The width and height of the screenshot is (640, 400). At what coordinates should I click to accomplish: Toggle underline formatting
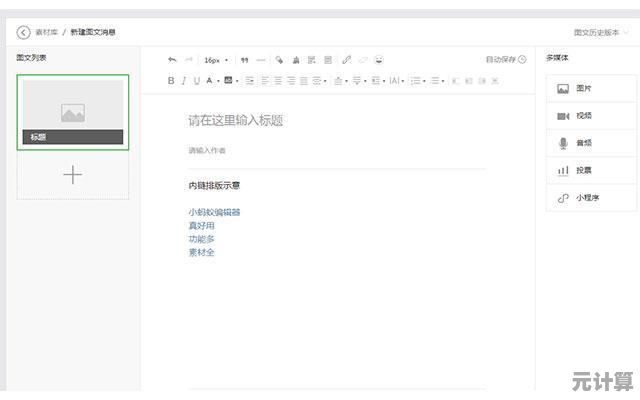click(196, 80)
